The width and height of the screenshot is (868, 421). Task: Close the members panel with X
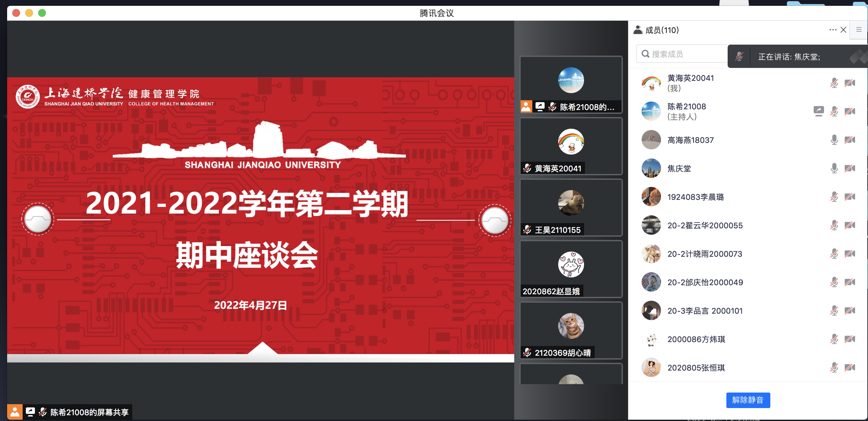(843, 30)
